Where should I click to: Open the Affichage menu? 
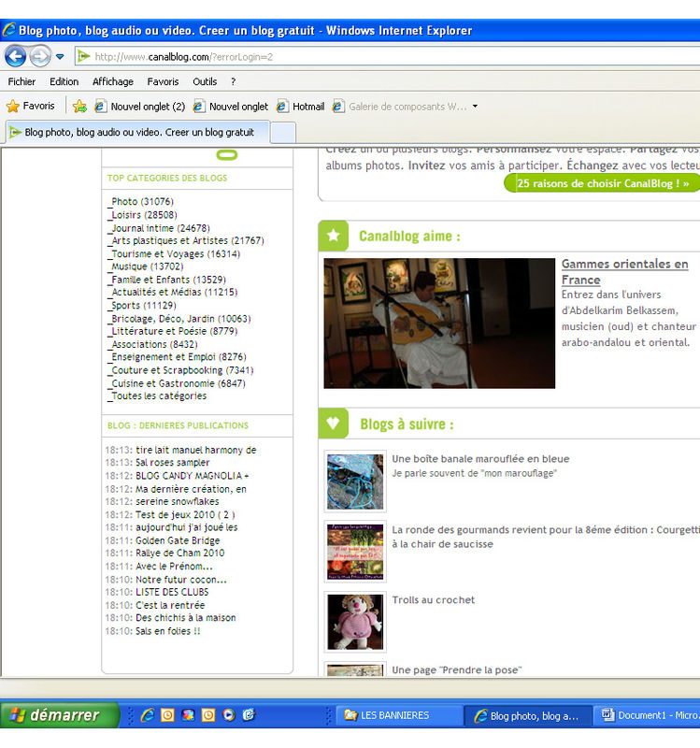(x=113, y=81)
